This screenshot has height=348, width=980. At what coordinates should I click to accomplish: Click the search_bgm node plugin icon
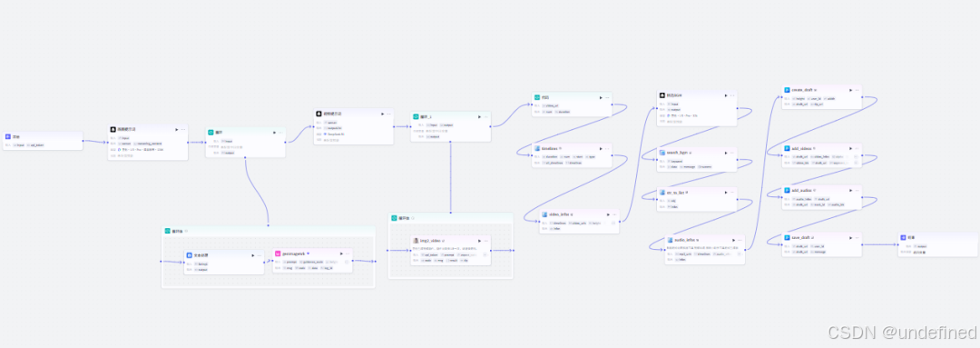click(661, 152)
